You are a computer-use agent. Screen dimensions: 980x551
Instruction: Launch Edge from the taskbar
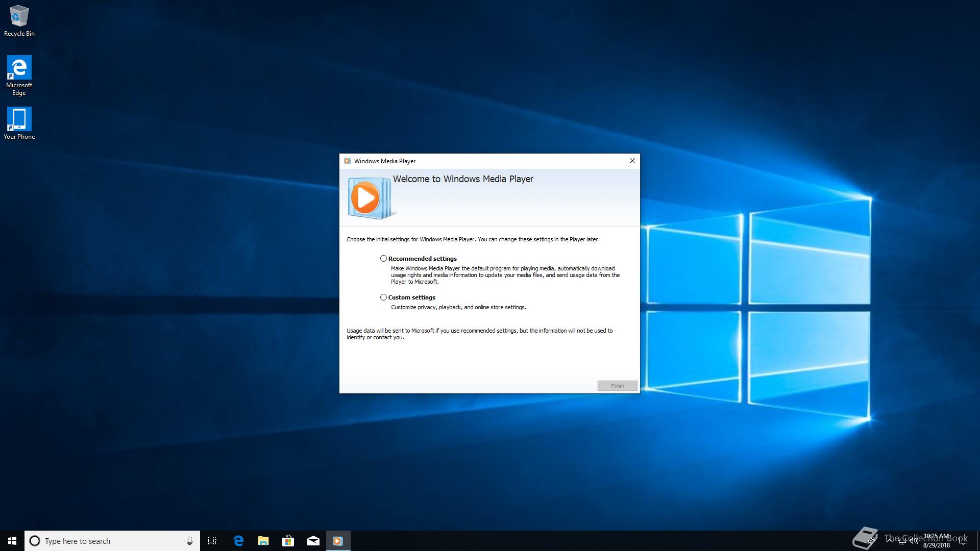click(x=238, y=541)
